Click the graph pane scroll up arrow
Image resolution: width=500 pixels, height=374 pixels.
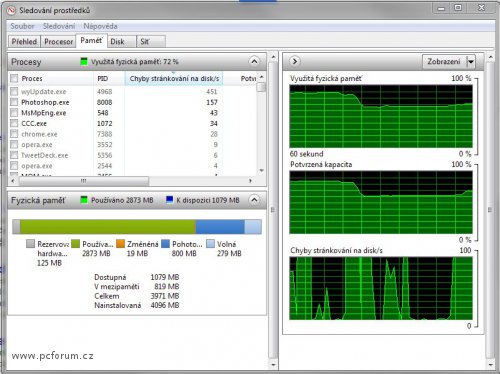[490, 57]
